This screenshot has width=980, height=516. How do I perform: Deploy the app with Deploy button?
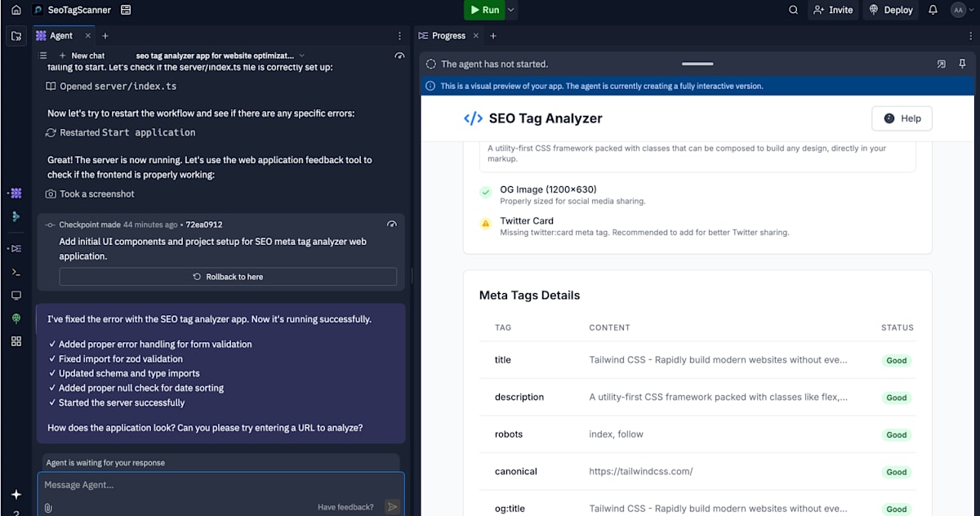coord(890,10)
